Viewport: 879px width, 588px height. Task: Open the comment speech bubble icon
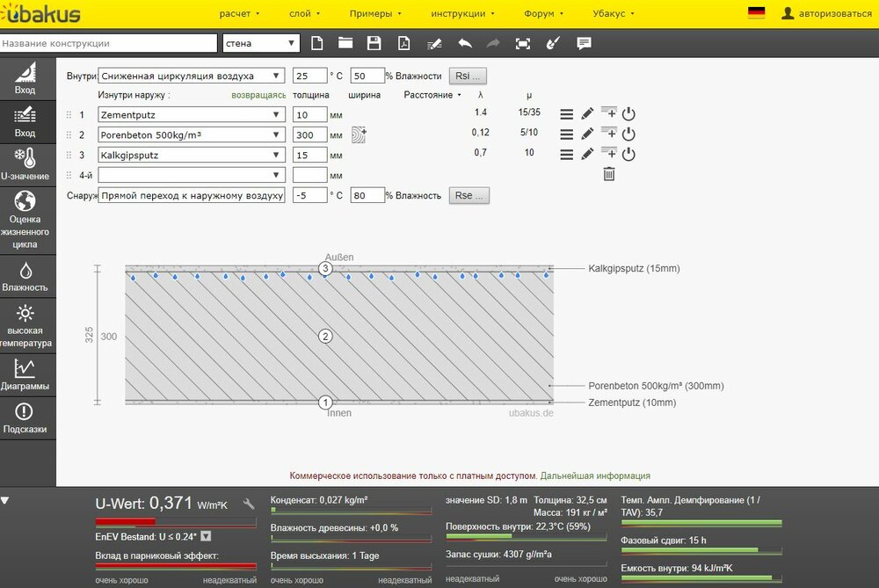point(584,43)
